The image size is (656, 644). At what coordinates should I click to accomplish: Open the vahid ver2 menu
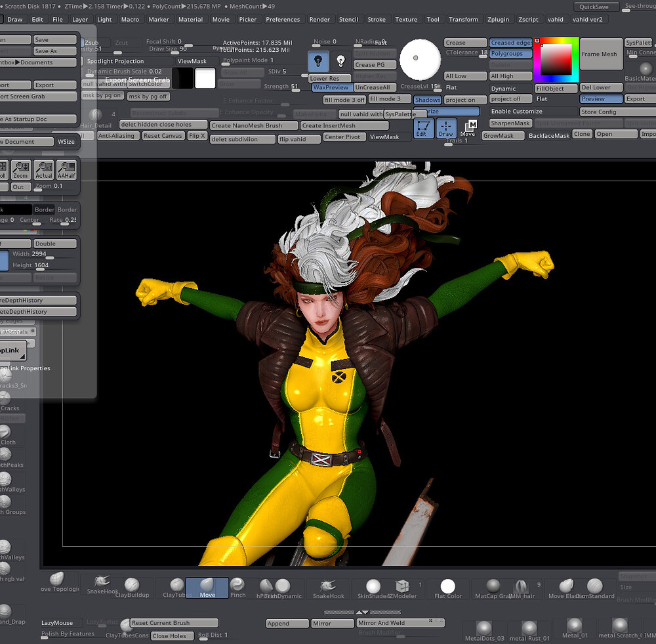click(x=588, y=19)
